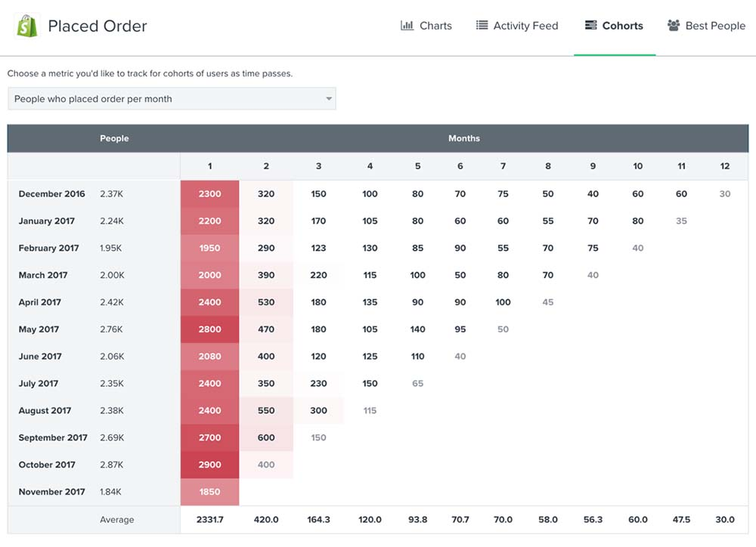Click the 140 cell in May 2017 row
The height and width of the screenshot is (547, 756).
point(417,329)
